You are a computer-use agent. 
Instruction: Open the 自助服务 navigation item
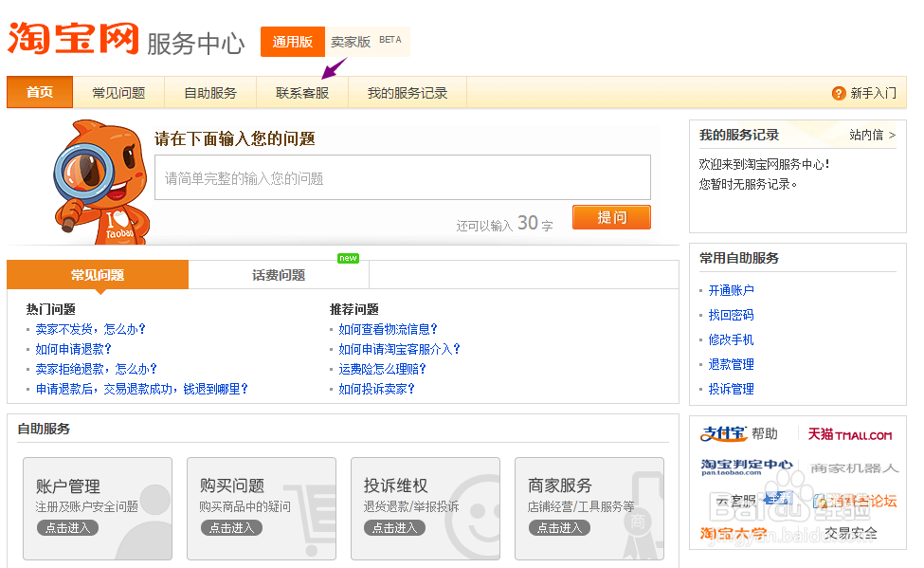(210, 93)
